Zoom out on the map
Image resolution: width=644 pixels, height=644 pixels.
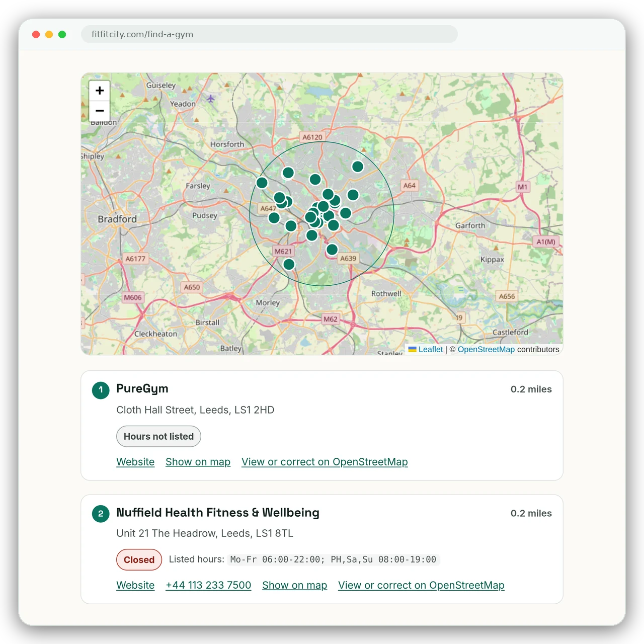tap(100, 111)
